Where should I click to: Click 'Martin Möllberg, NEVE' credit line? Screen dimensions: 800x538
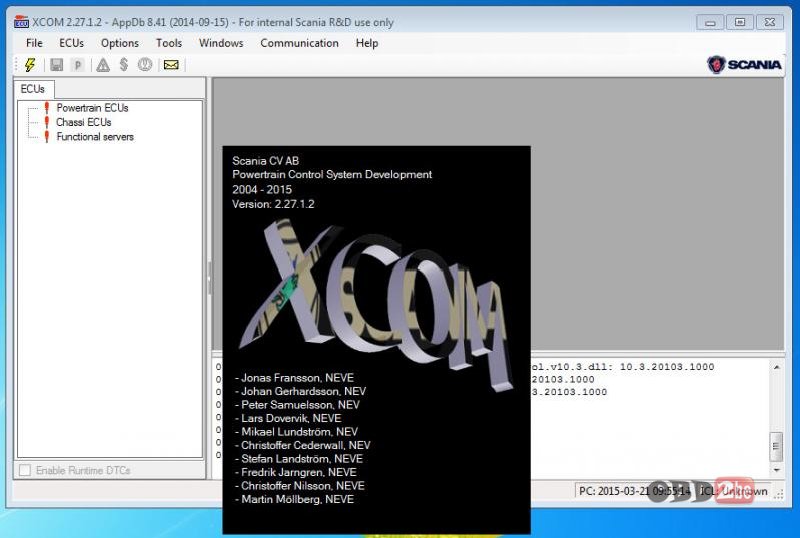click(x=294, y=499)
